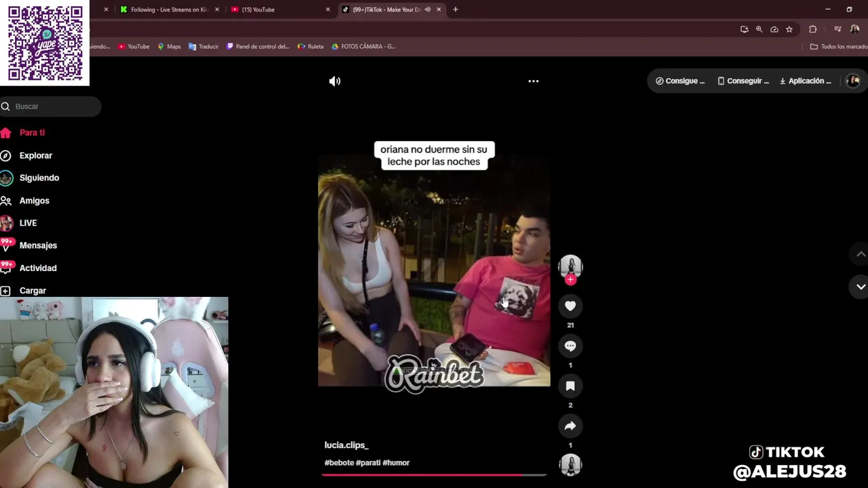Select the TikTok - Make Your Day tab
The image size is (868, 488).
point(385,9)
